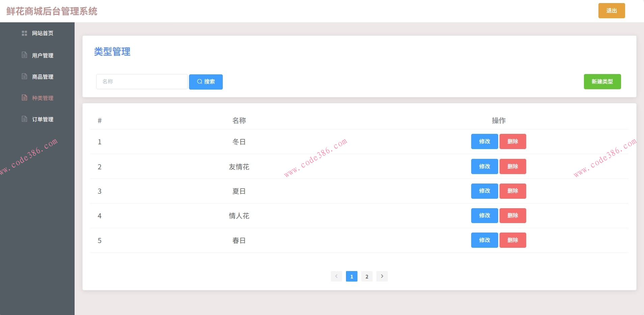Viewport: 644px width, 315px height.
Task: Click row number 3 in the table
Action: [x=100, y=191]
